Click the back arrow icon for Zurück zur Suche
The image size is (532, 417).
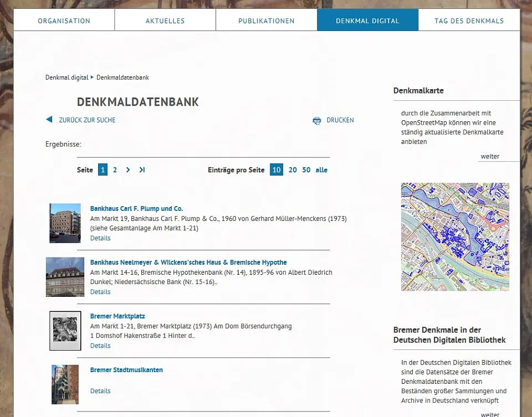coord(49,120)
